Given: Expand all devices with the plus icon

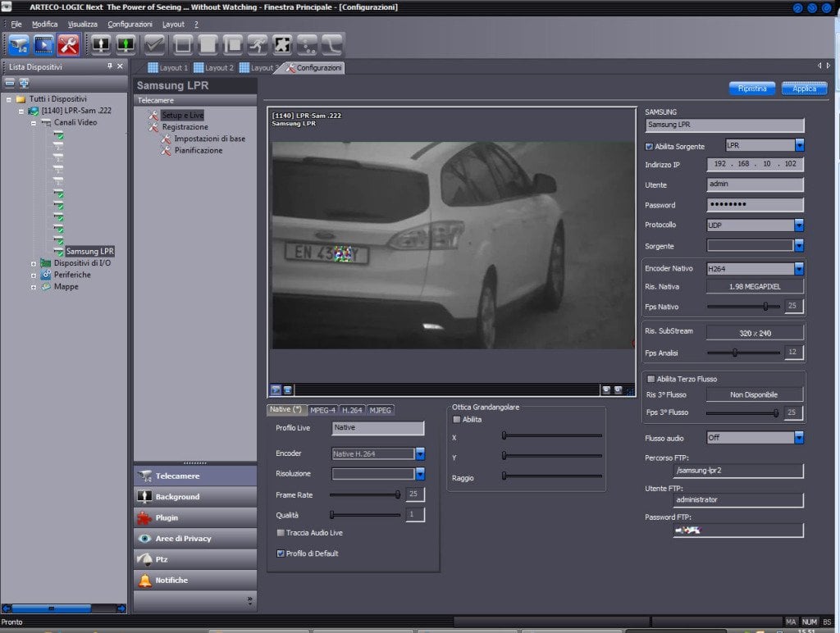Looking at the screenshot, I should point(24,83).
